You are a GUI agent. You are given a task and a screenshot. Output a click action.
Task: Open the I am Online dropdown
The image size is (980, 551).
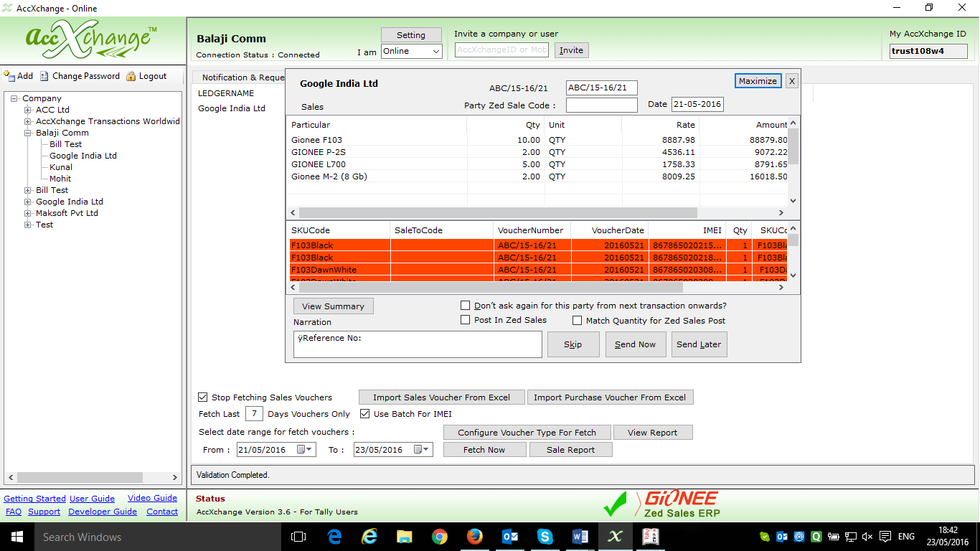click(411, 51)
